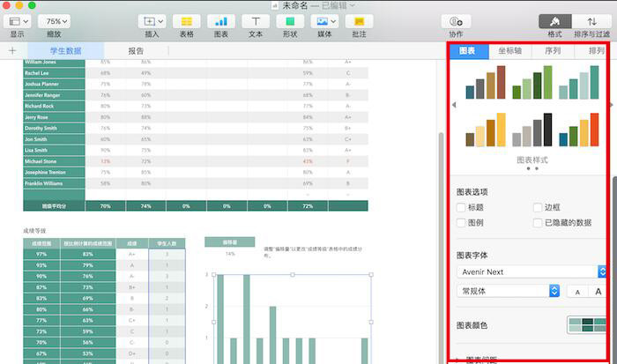Image resolution: width=617 pixels, height=364 pixels.
Task: Choose the teal-toned chart style thumbnail
Action: click(579, 82)
